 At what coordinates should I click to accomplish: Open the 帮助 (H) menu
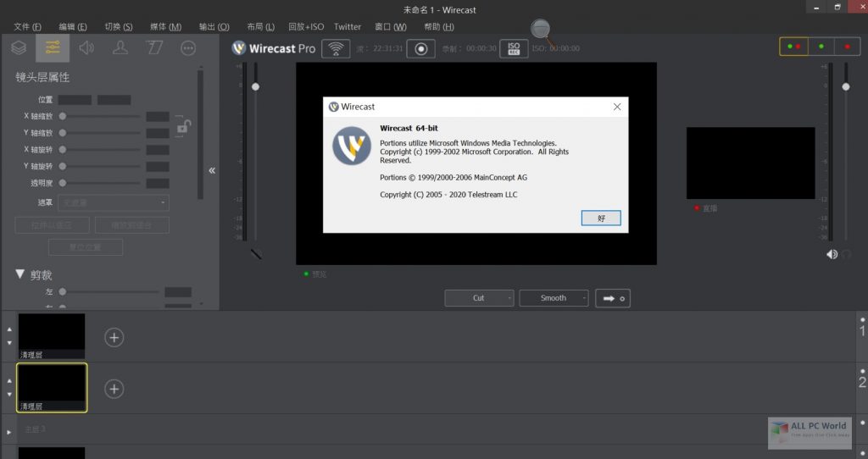click(x=439, y=26)
